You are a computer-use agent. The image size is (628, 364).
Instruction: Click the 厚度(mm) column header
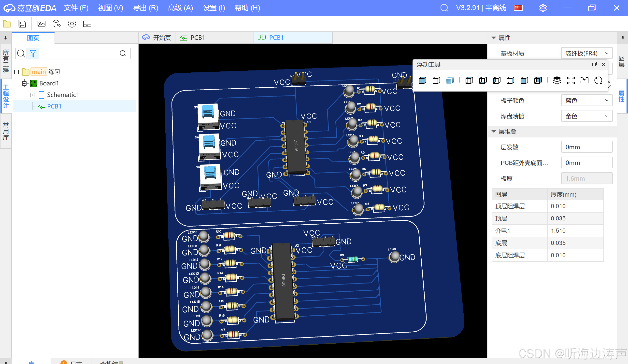tap(576, 195)
